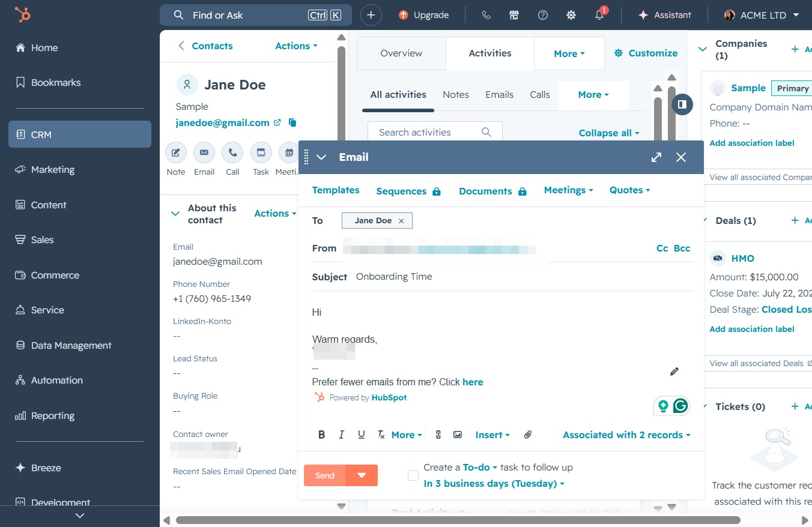Check the follow-up task checkbox
Screen dimensions: 812x527
tap(413, 475)
